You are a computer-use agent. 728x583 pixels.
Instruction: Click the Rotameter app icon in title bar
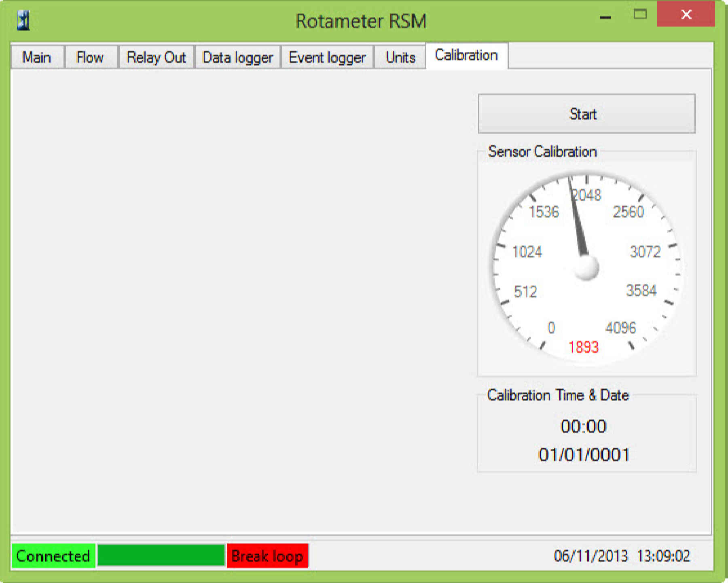pyautogui.click(x=23, y=20)
